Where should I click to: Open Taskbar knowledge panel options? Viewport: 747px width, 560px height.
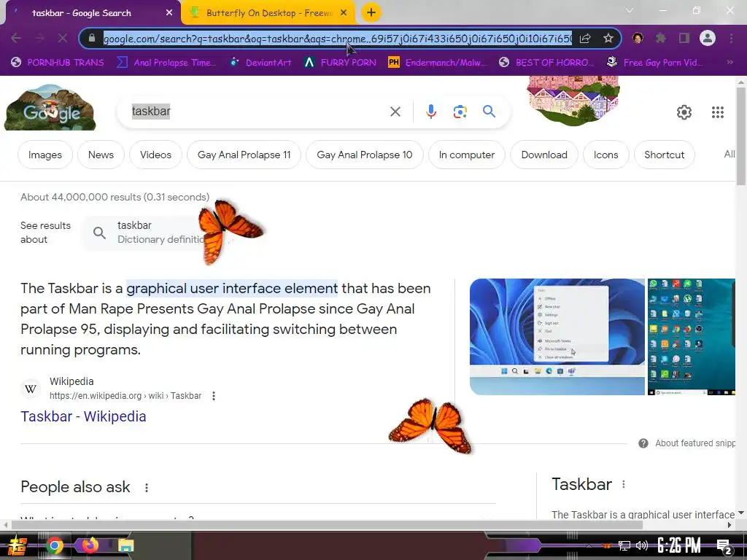(624, 484)
